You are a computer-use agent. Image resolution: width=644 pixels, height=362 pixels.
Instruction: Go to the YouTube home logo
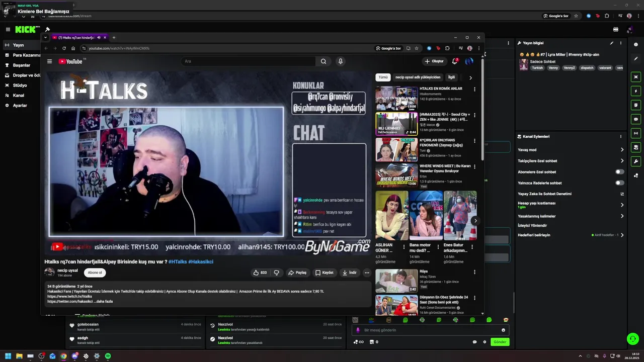tap(70, 61)
